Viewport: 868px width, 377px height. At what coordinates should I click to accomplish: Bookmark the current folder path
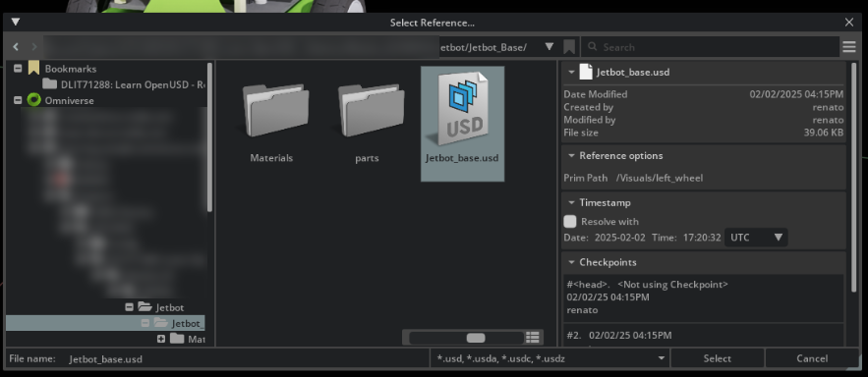pos(568,47)
